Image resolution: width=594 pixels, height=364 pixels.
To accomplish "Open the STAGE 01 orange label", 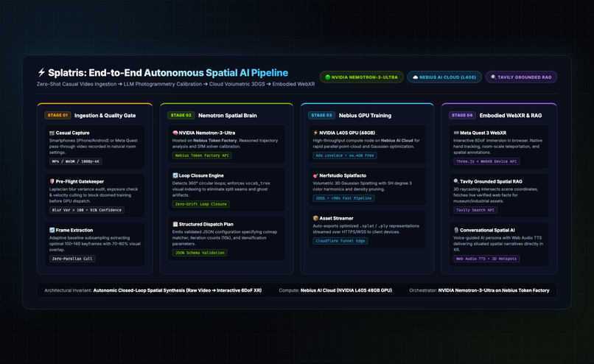I will pos(57,115).
